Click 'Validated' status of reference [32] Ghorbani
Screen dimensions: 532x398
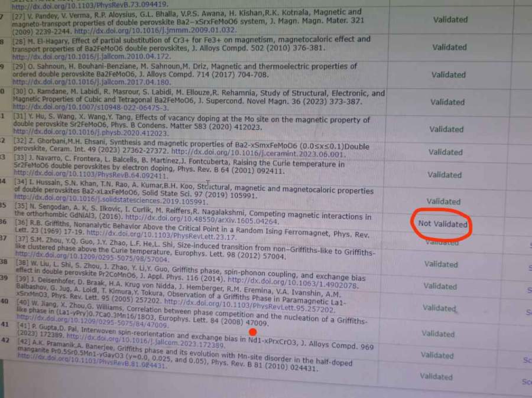(x=446, y=152)
